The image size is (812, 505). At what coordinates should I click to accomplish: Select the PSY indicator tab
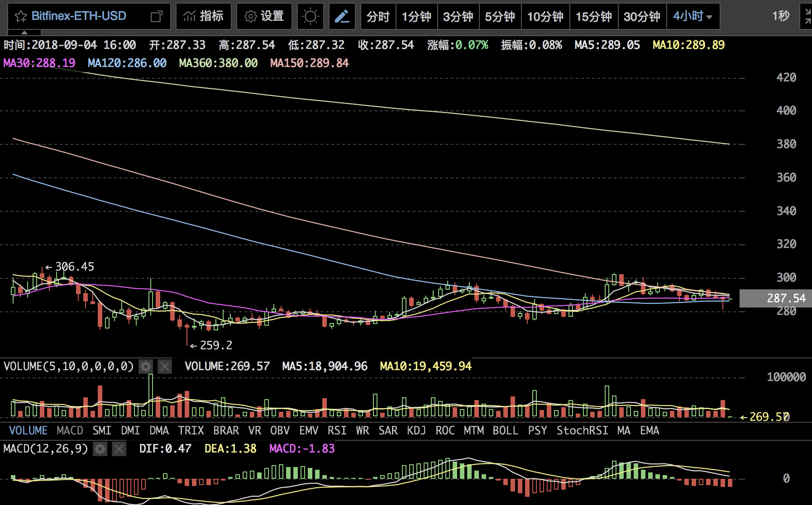pyautogui.click(x=537, y=430)
